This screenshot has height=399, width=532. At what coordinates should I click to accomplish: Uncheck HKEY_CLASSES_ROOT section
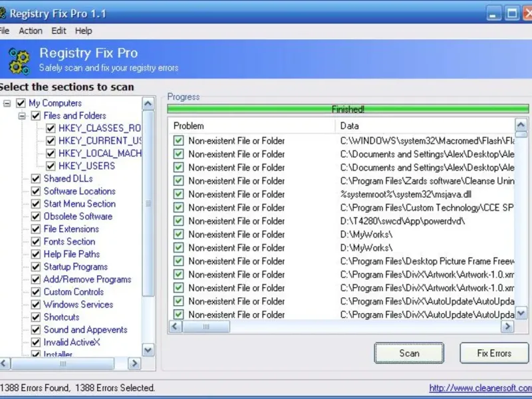click(x=51, y=128)
